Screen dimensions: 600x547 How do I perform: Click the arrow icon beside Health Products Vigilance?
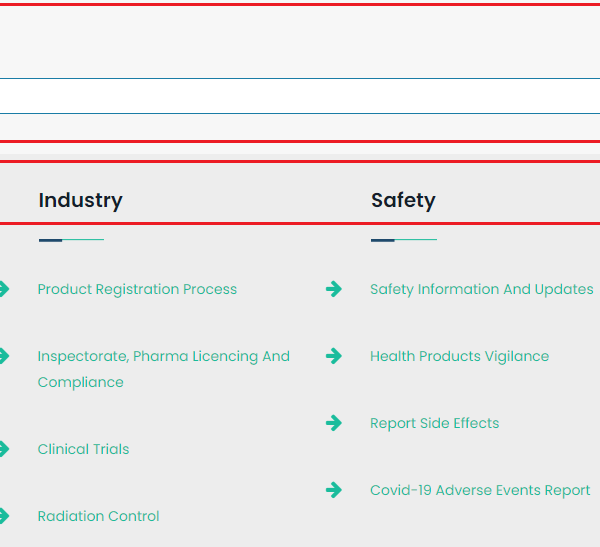[334, 356]
